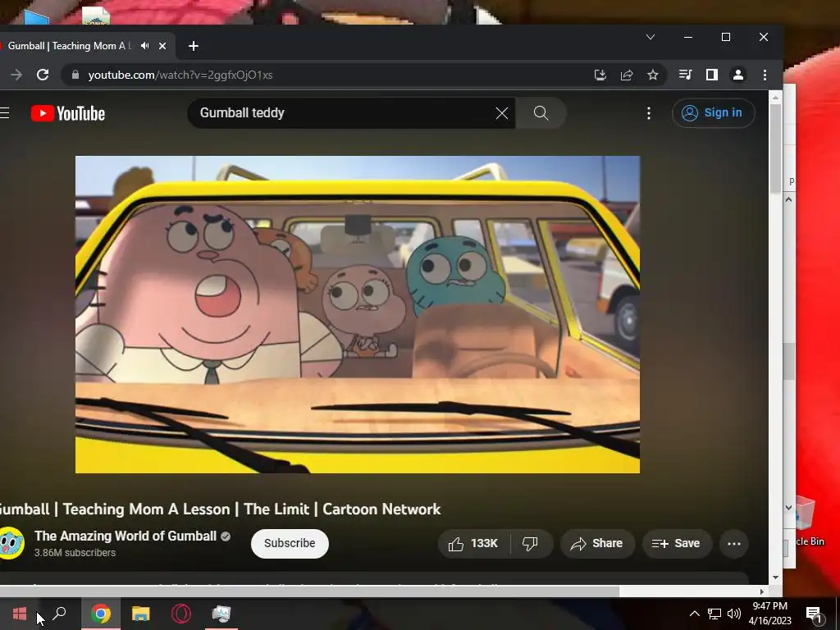Bookmark this tab with the star
The width and height of the screenshot is (840, 630).
click(x=652, y=75)
